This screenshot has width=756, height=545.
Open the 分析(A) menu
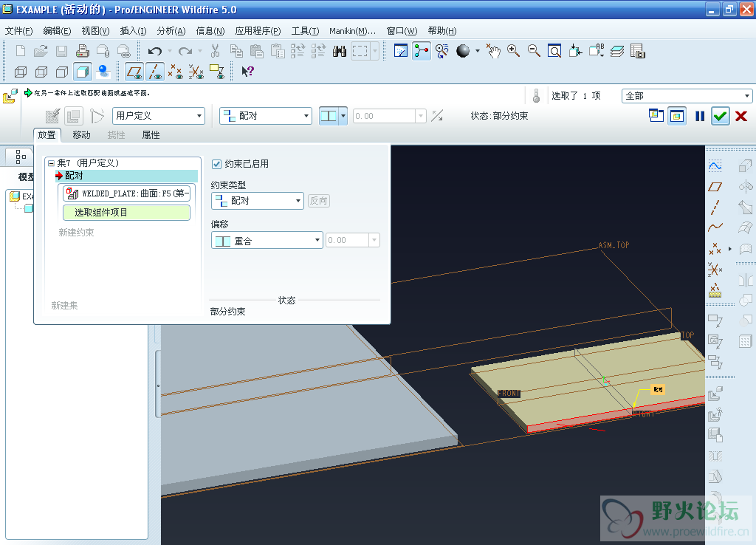(x=171, y=31)
